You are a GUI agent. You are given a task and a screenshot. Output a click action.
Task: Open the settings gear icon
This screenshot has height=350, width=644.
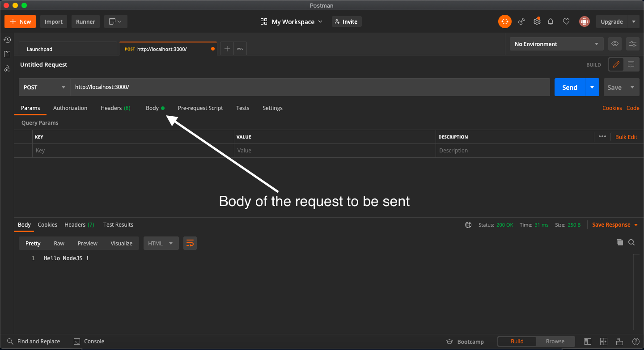click(537, 21)
